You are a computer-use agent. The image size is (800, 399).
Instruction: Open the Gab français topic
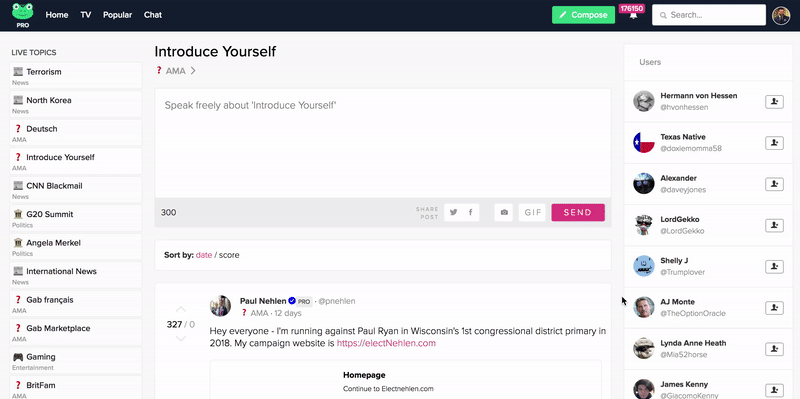[x=76, y=304]
